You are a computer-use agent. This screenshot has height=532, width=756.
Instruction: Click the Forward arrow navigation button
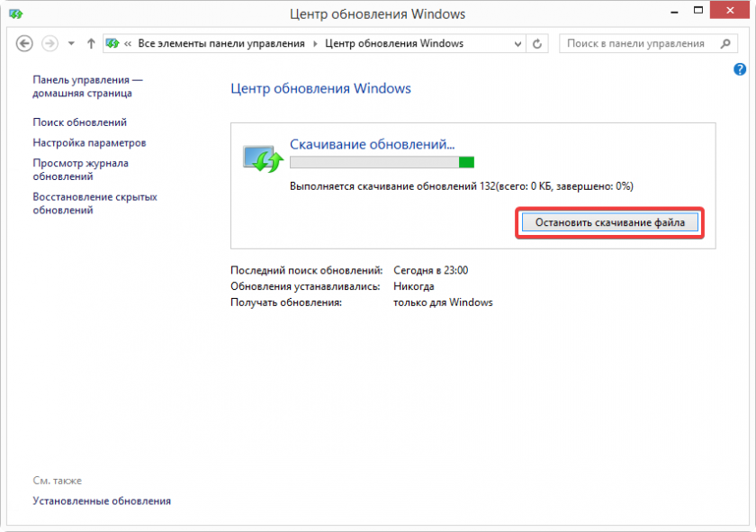(50, 43)
